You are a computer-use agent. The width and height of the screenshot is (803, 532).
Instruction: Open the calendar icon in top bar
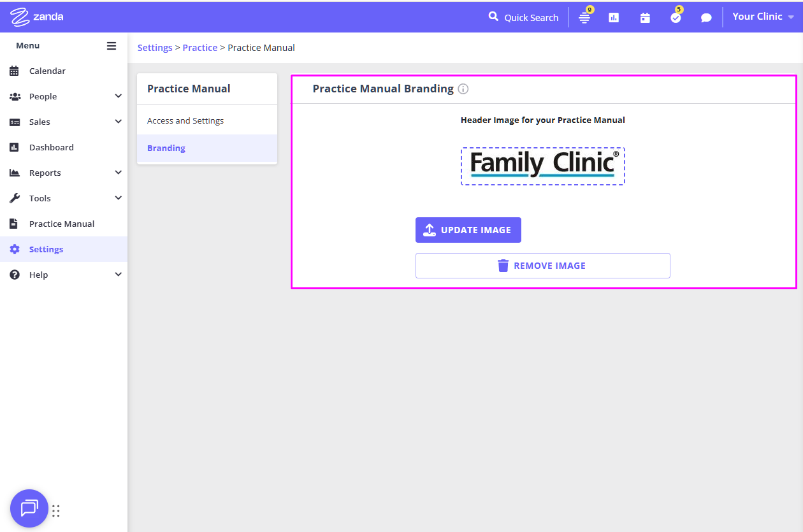[x=645, y=18]
